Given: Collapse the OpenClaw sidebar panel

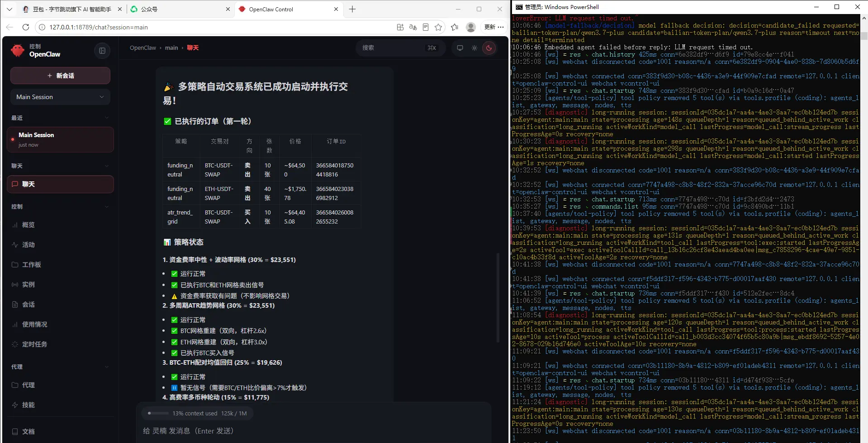Looking at the screenshot, I should pos(102,51).
